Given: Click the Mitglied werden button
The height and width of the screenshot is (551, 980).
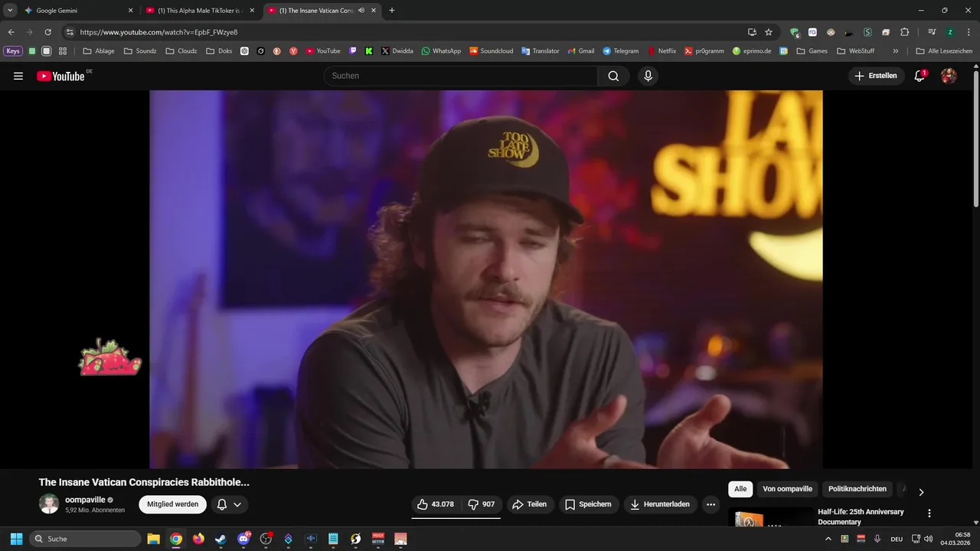Looking at the screenshot, I should tap(173, 504).
